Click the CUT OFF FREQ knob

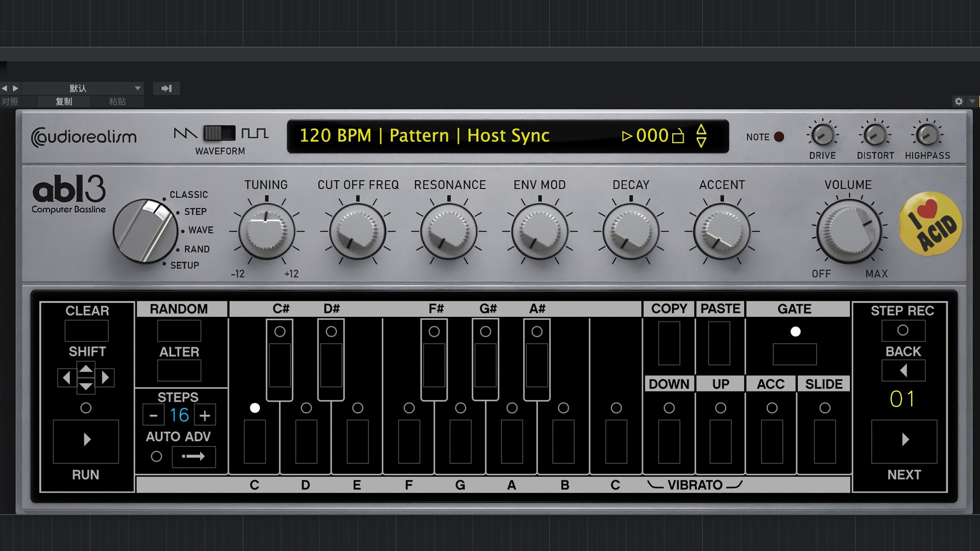pos(357,231)
